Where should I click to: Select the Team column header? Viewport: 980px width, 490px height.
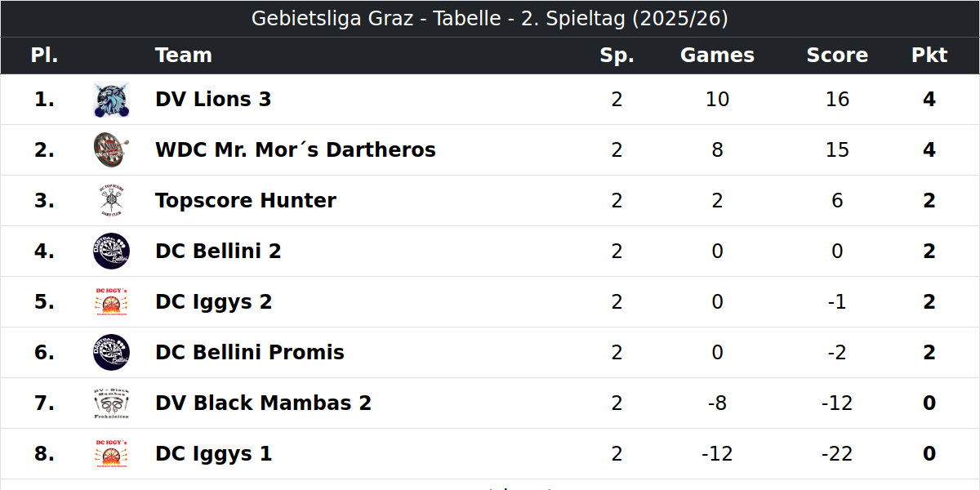tap(184, 56)
